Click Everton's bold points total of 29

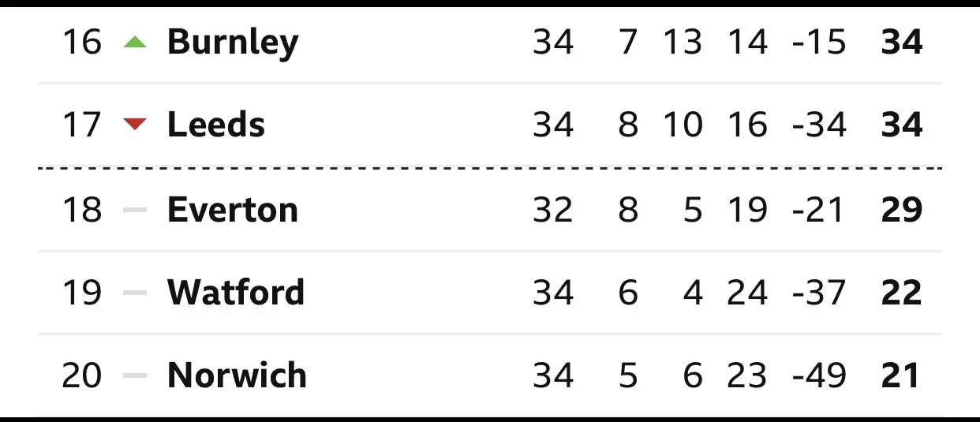pyautogui.click(x=901, y=210)
